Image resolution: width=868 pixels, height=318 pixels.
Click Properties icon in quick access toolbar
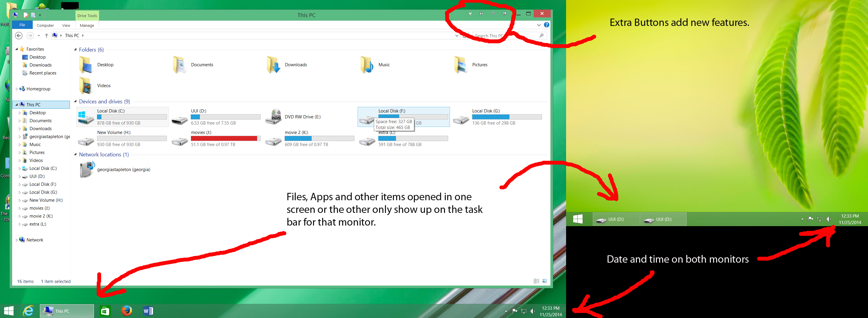[26, 15]
